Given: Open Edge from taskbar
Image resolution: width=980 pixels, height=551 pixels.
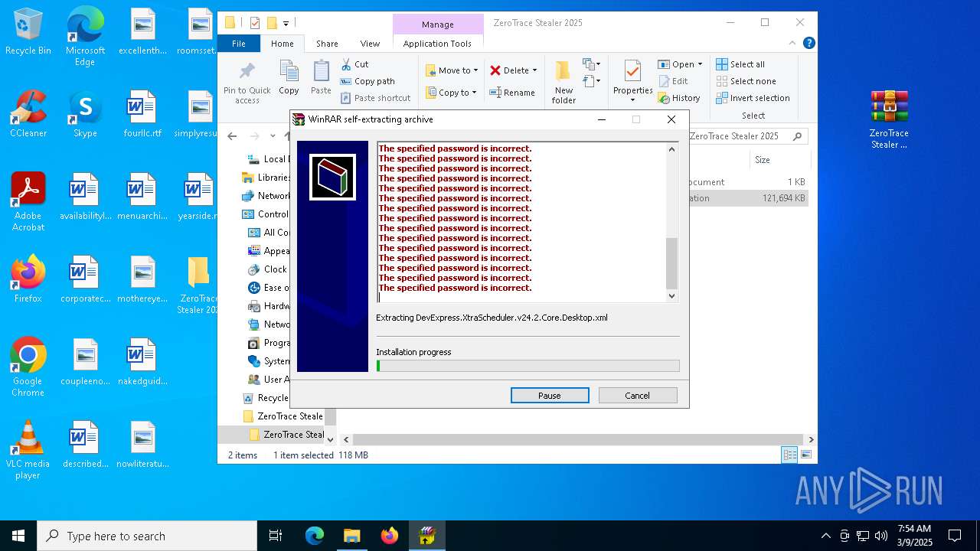Looking at the screenshot, I should (x=315, y=536).
